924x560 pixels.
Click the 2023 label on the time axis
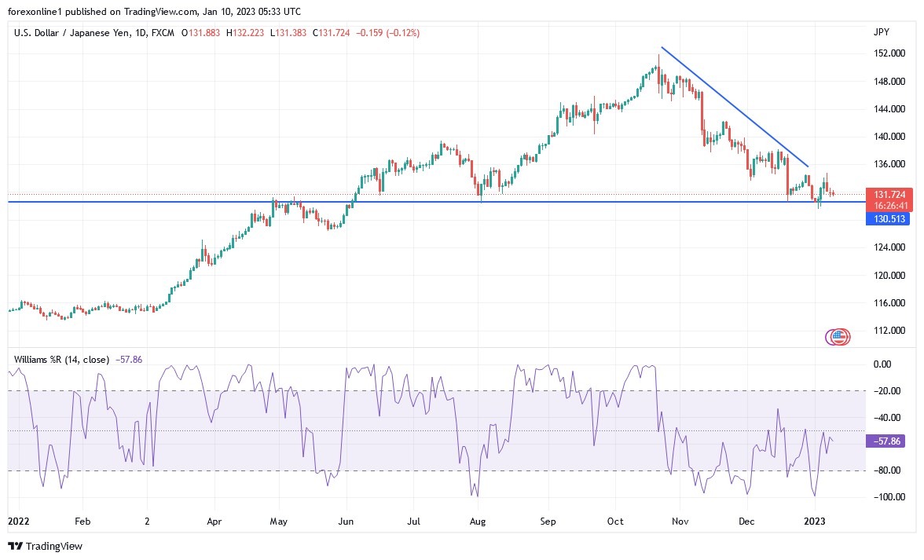[815, 521]
